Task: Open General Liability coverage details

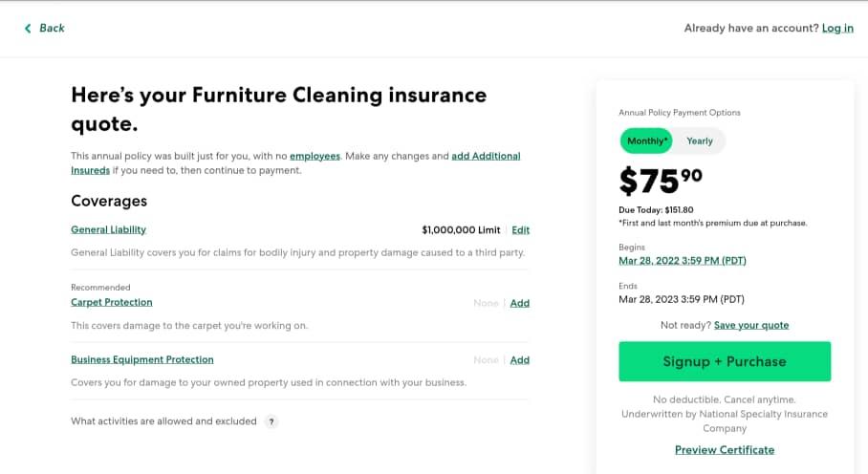Action: point(108,229)
